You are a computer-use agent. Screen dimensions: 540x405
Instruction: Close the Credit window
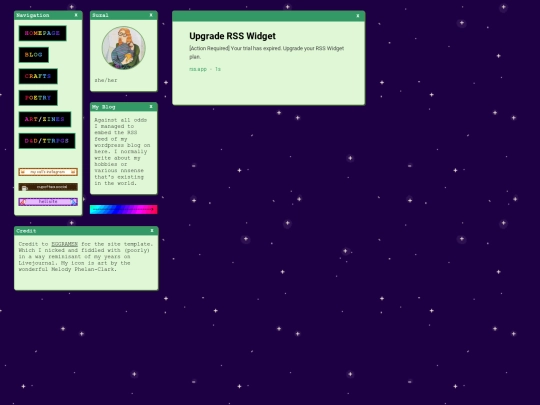pyautogui.click(x=152, y=231)
